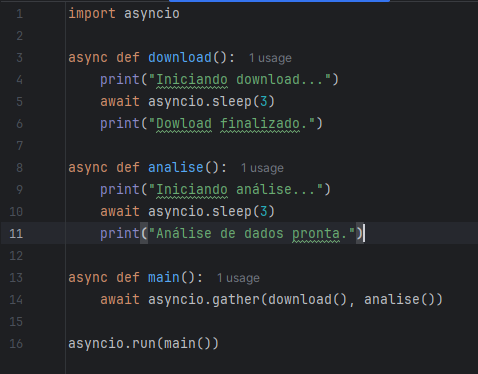Click line number 3 in the gutter
This screenshot has width=478, height=374.
(x=19, y=58)
